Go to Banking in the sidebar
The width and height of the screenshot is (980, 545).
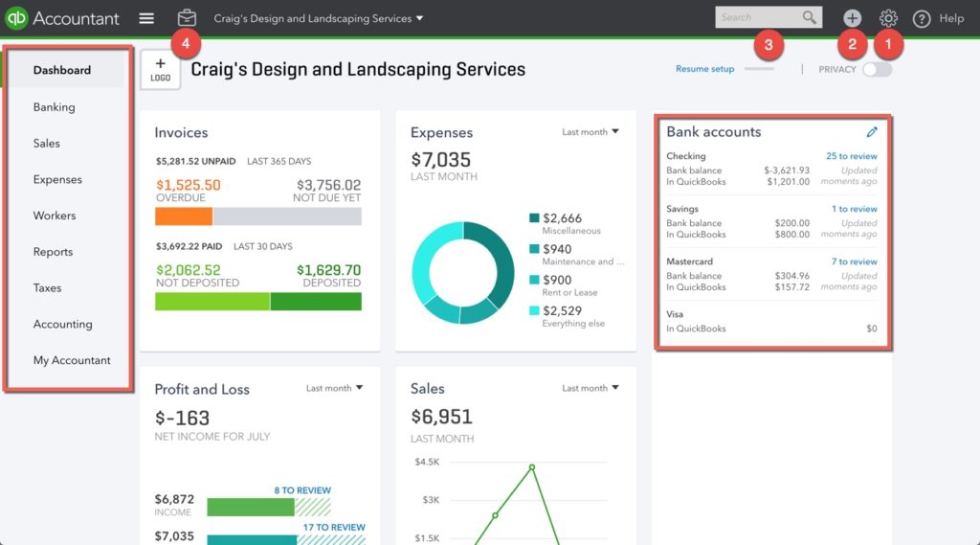pyautogui.click(x=54, y=107)
